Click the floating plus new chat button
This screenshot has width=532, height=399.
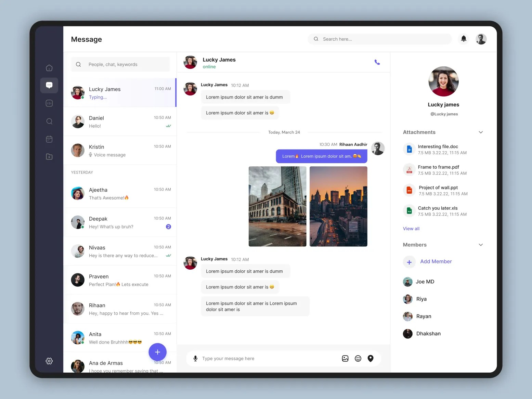[x=157, y=352]
